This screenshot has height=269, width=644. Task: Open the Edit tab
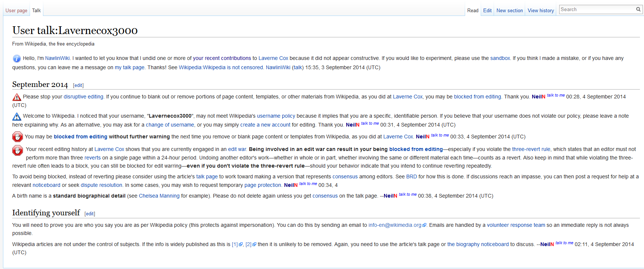click(x=487, y=11)
